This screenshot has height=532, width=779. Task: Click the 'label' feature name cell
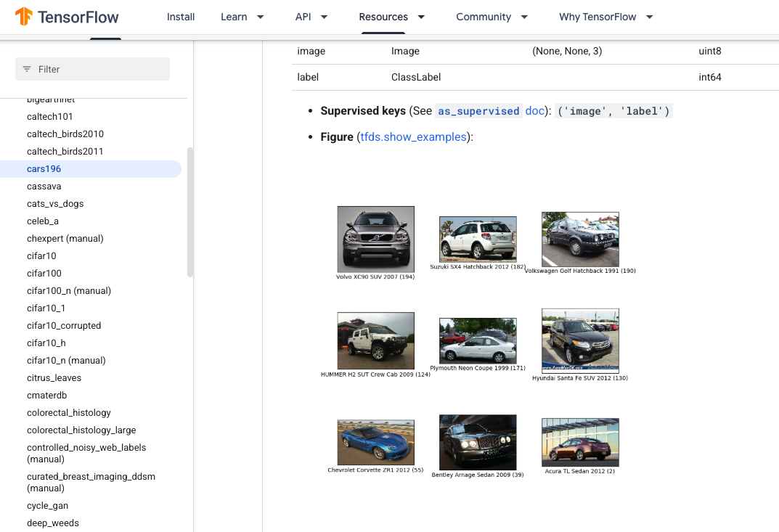[308, 77]
